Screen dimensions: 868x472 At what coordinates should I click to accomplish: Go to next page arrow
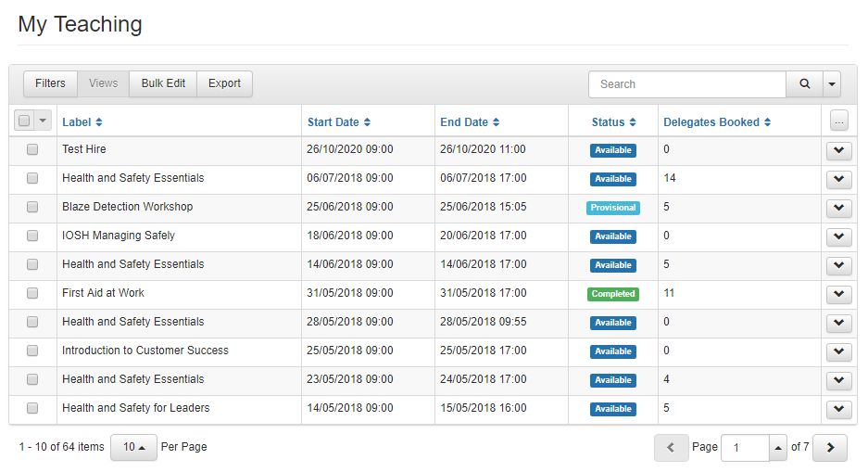point(830,447)
